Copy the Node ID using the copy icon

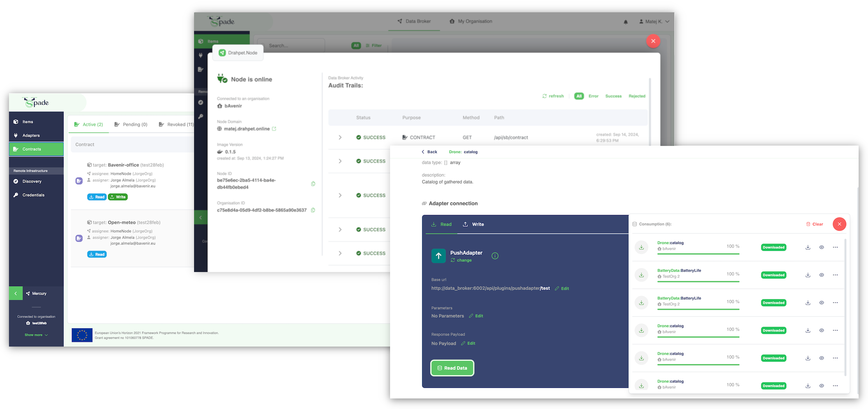(313, 183)
